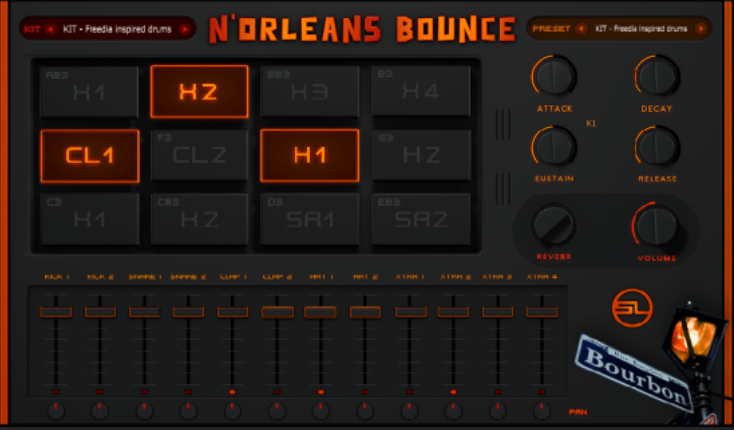Trigger the SR2 snare pad

[420, 219]
